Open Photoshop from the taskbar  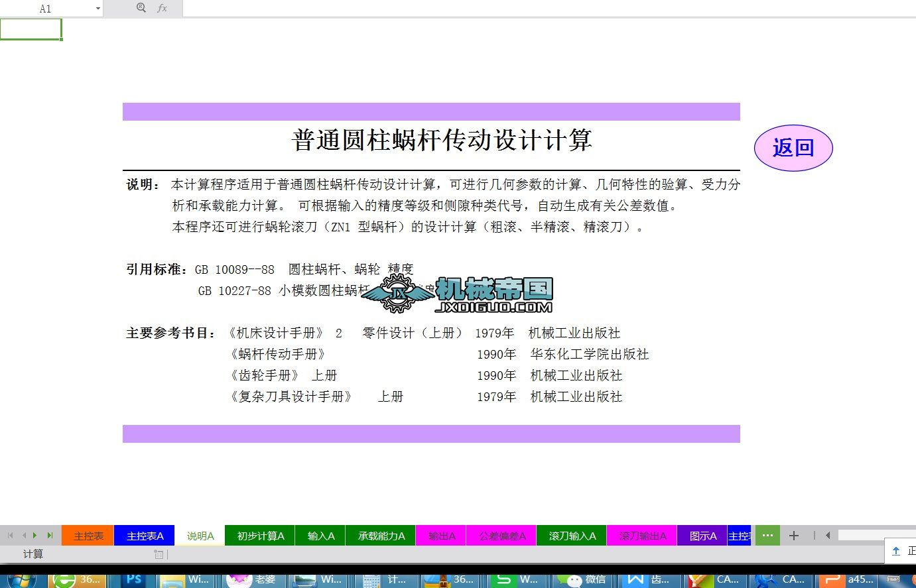(x=133, y=580)
